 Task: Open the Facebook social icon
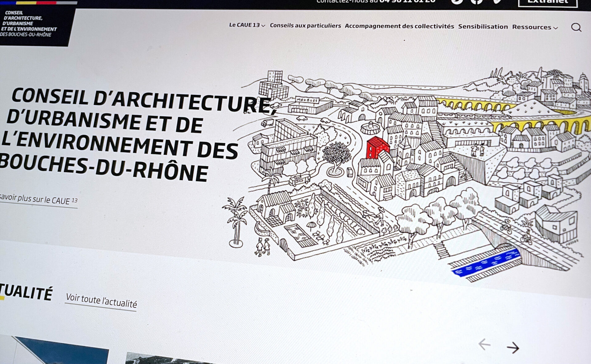click(x=476, y=2)
